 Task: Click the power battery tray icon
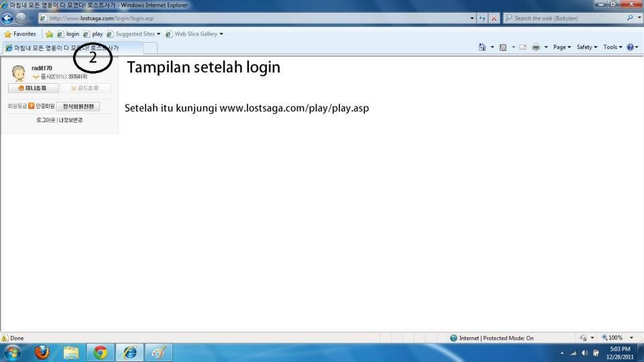(x=596, y=353)
